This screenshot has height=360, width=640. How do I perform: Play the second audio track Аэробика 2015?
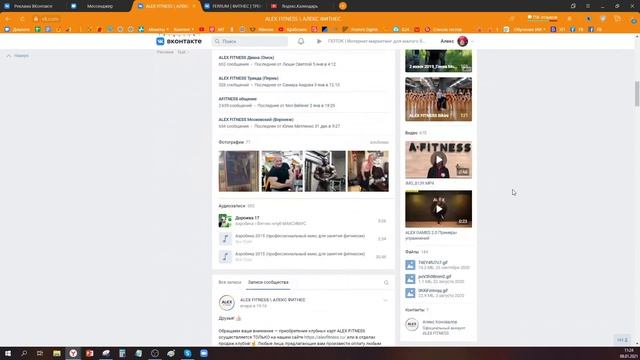(225, 238)
